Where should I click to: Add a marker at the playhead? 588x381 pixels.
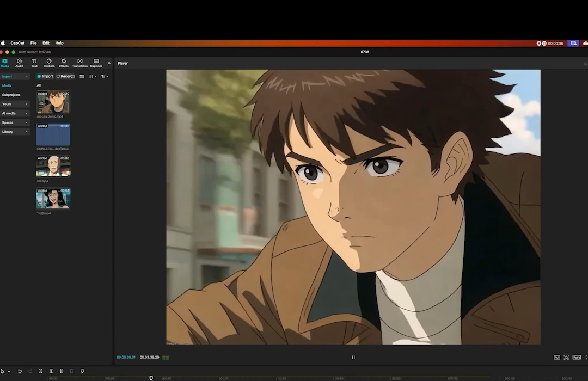[82, 371]
